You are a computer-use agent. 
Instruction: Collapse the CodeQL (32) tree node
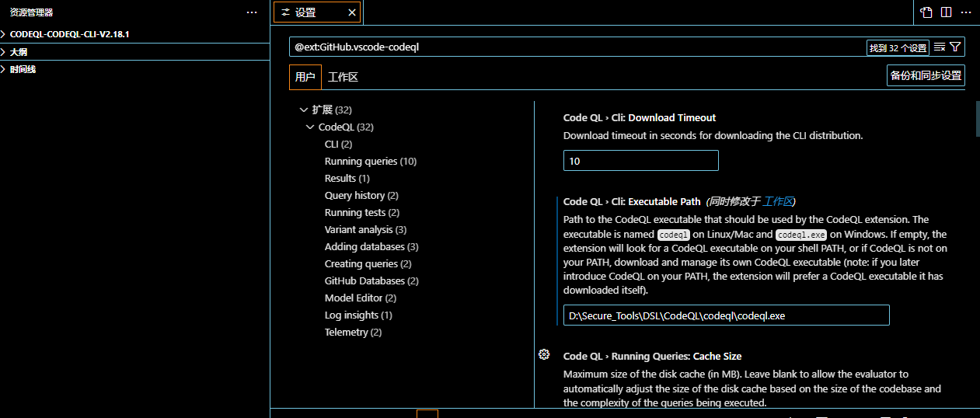tap(310, 127)
